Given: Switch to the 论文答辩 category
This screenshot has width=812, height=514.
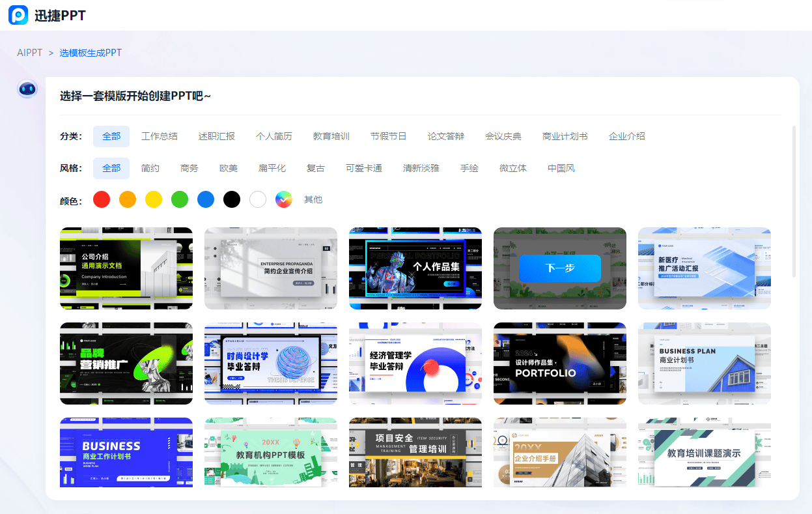Looking at the screenshot, I should (446, 136).
